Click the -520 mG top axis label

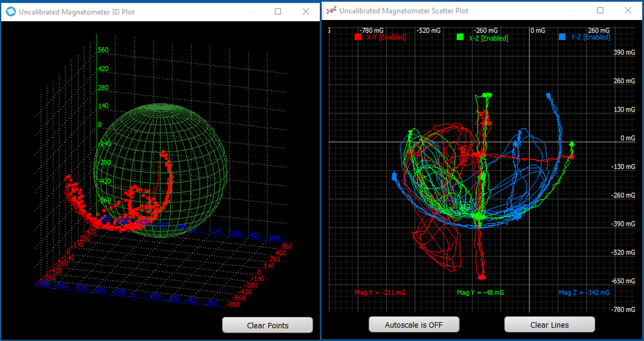pos(429,30)
